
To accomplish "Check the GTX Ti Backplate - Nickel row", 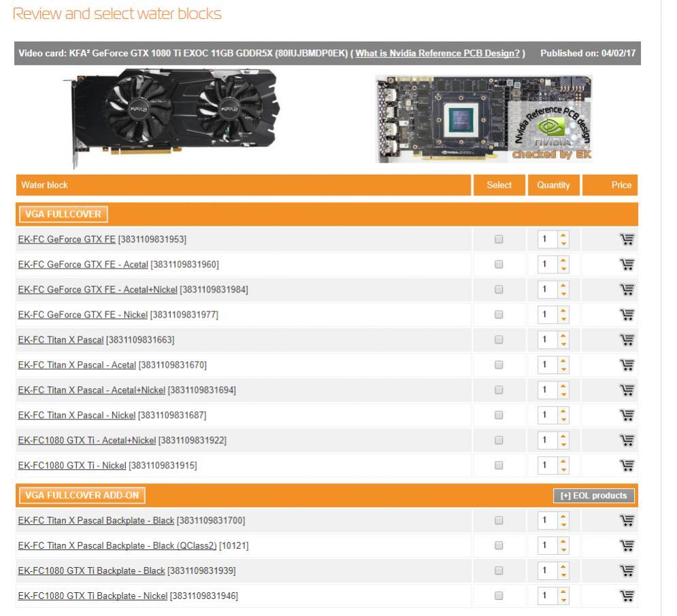I will [499, 596].
